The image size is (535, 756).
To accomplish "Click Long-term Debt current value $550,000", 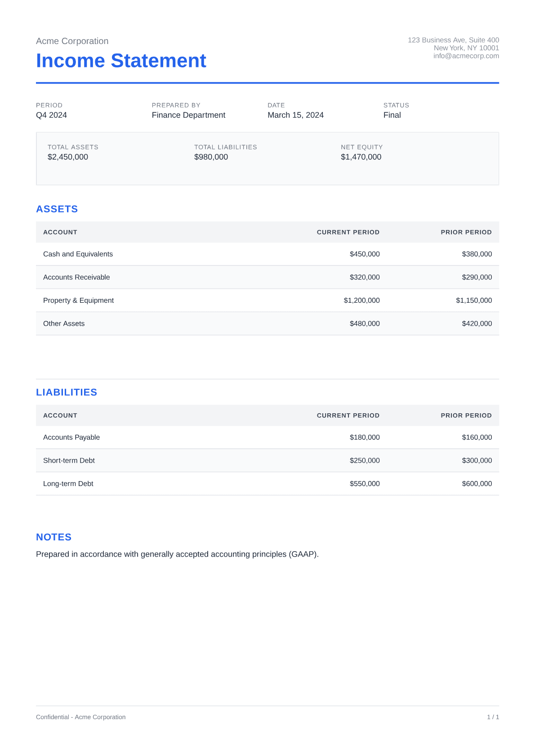I will [365, 484].
